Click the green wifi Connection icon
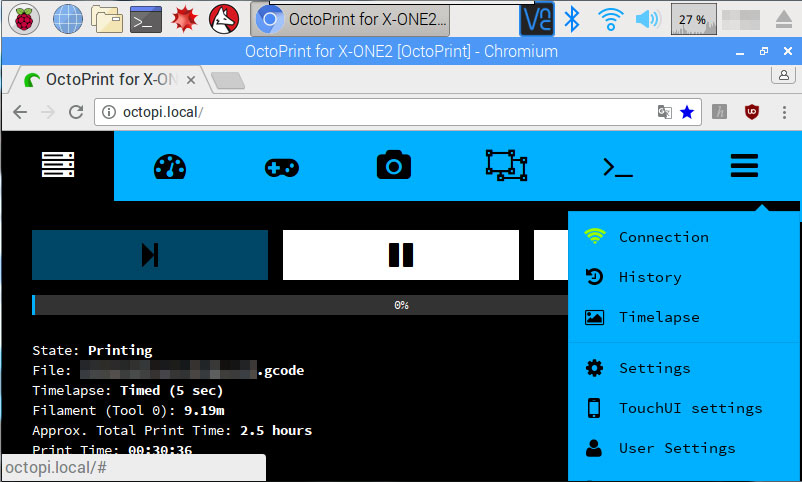 click(x=594, y=236)
